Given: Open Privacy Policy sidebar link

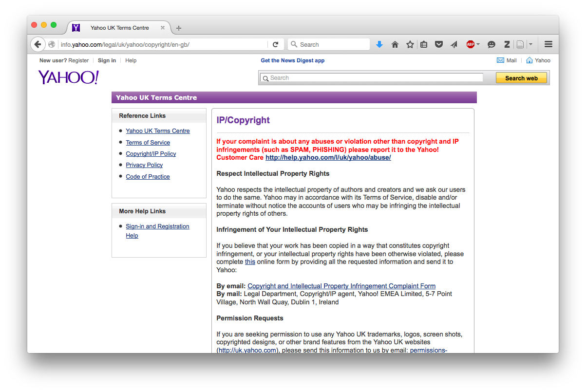Looking at the screenshot, I should pos(144,165).
